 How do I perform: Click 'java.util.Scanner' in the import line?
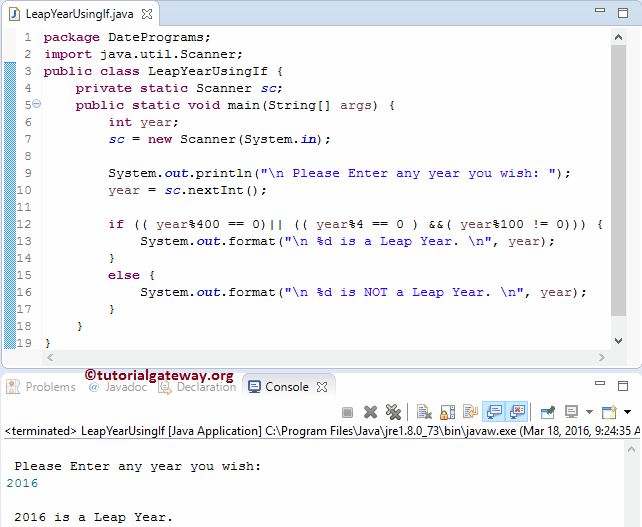[168, 54]
